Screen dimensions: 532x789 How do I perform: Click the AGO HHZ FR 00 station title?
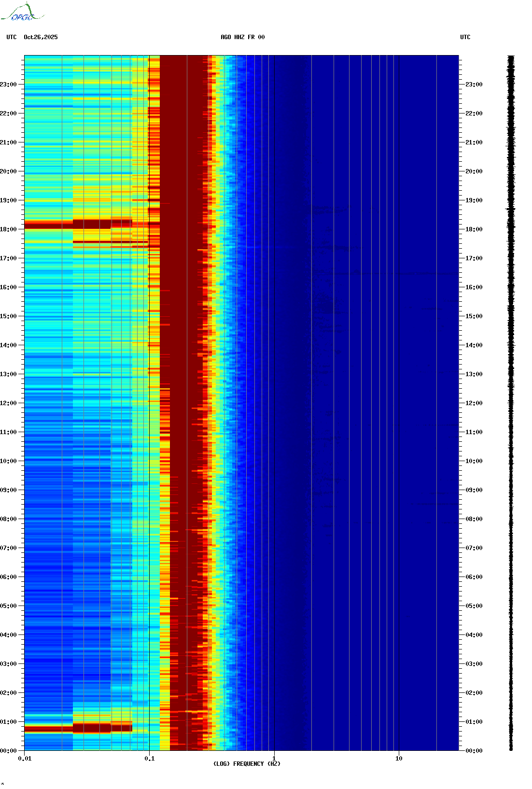[242, 37]
